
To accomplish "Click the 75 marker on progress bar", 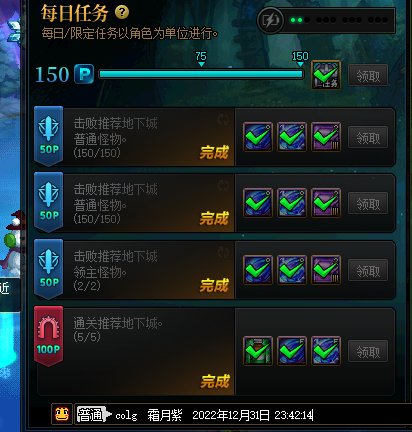I will (x=201, y=58).
